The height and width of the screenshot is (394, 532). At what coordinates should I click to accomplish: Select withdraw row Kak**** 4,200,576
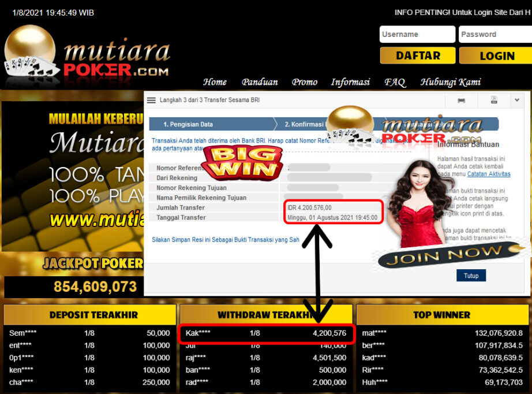click(x=266, y=333)
